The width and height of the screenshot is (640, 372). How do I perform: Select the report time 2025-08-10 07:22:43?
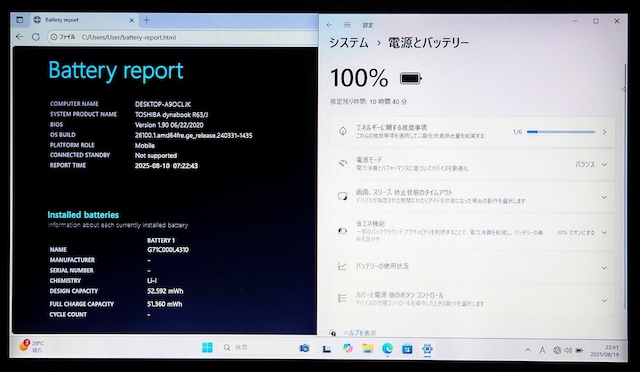click(166, 166)
